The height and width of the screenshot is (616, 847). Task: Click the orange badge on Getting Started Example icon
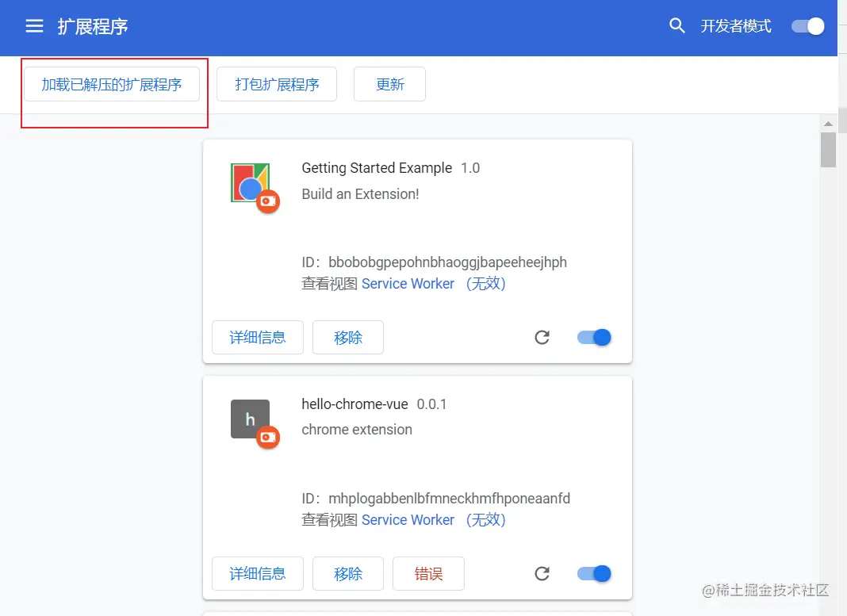tap(268, 201)
